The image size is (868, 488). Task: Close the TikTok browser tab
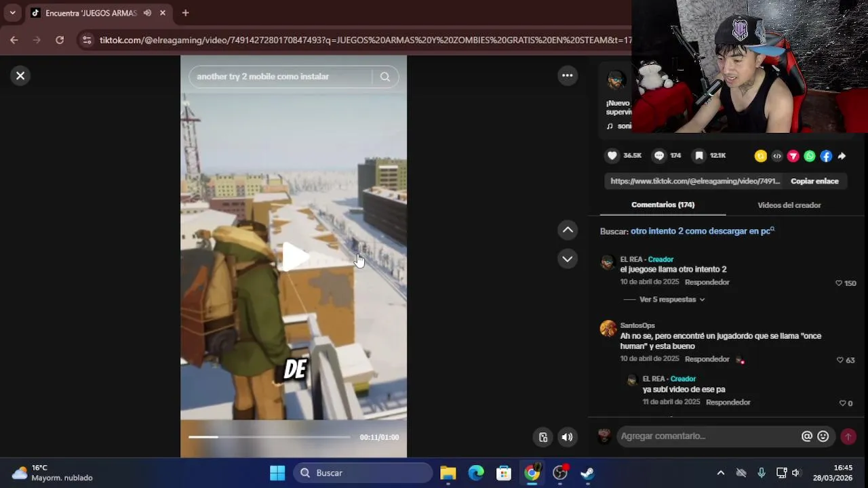tap(163, 13)
